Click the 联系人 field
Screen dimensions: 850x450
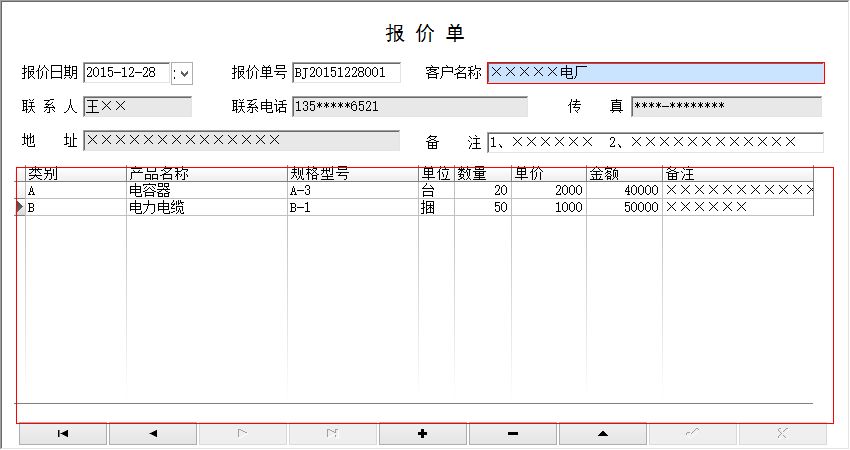(x=138, y=107)
